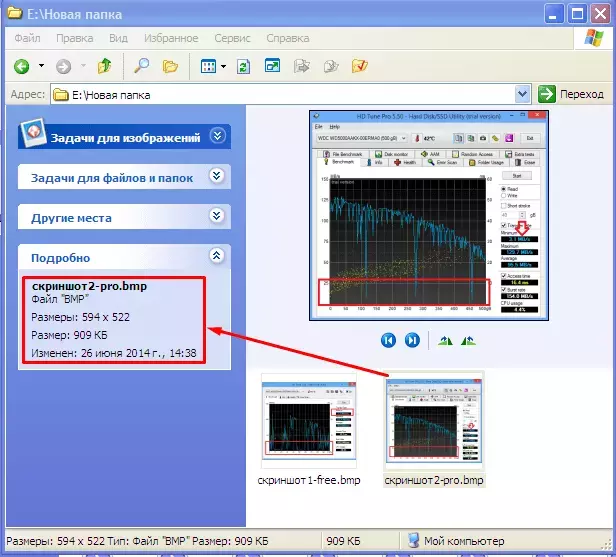Click the Переход go button
This screenshot has height=557, width=616.
[x=570, y=94]
